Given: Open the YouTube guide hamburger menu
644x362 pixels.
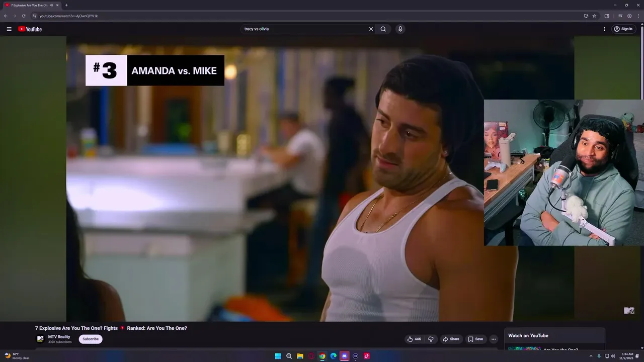Looking at the screenshot, I should [x=9, y=29].
